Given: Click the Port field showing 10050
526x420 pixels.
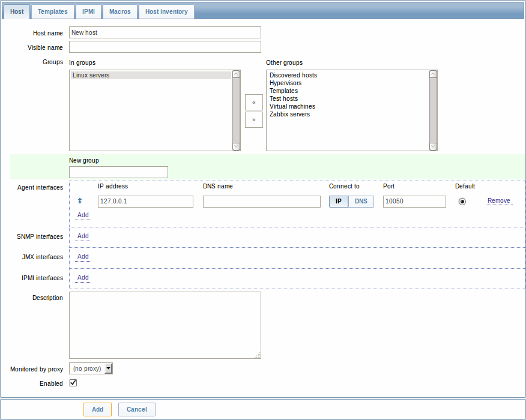Looking at the screenshot, I should 415,202.
